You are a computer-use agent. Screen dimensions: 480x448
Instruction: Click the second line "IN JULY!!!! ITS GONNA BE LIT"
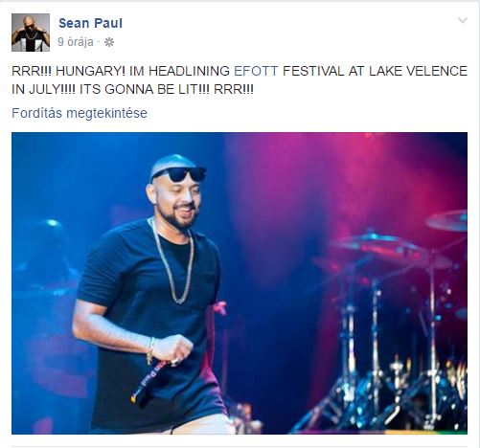[x=132, y=89]
